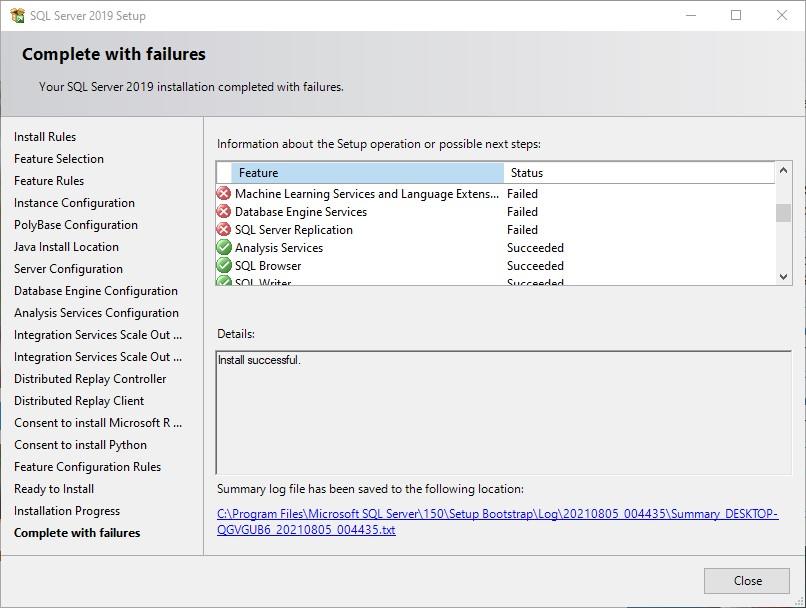The height and width of the screenshot is (608, 806).
Task: Select the Database Engine Services row
Action: (301, 212)
